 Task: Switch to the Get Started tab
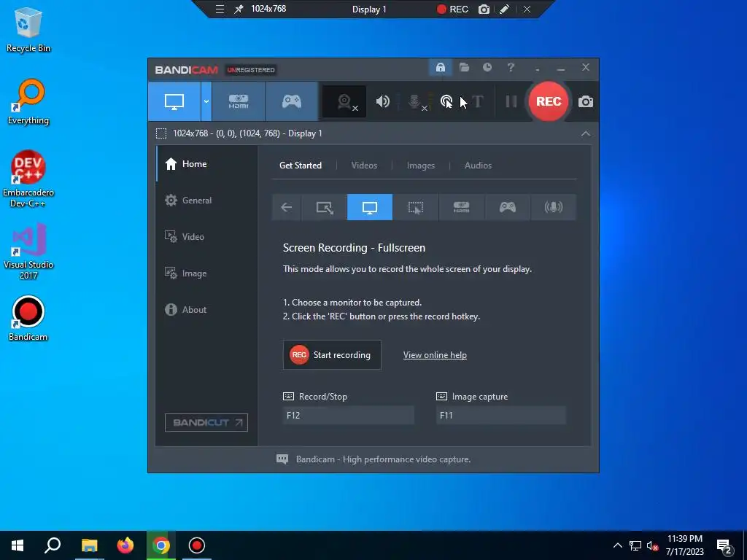[300, 166]
